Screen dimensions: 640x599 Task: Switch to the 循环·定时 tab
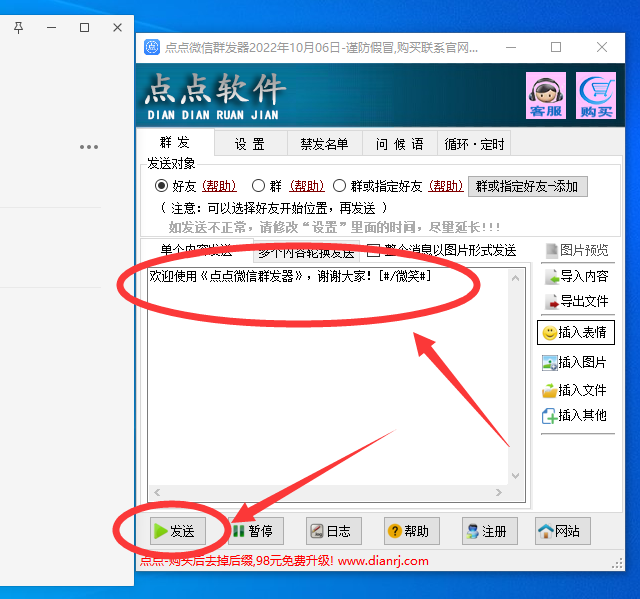474,144
